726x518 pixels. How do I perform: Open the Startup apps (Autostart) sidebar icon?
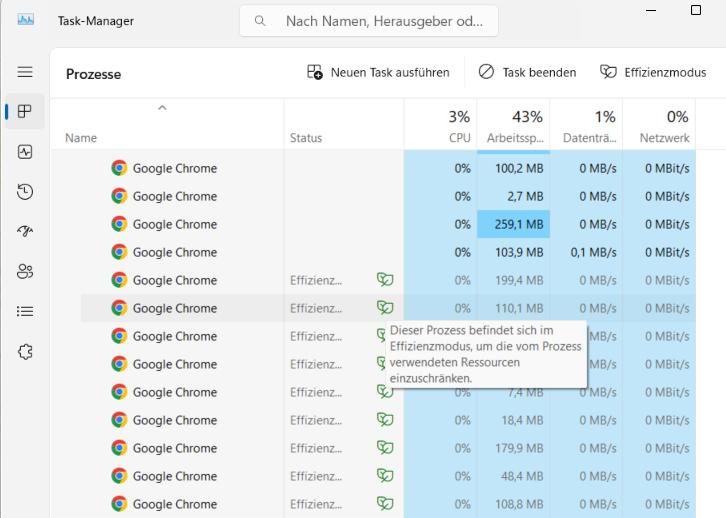coord(25,232)
